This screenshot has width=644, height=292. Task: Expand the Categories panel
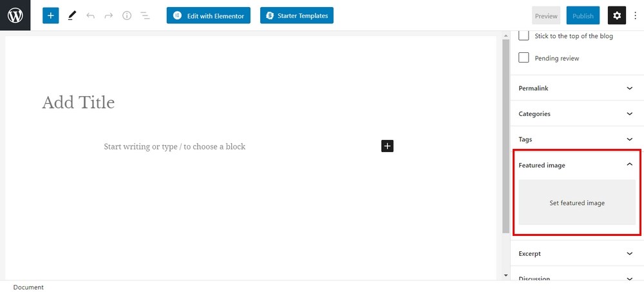pos(576,113)
